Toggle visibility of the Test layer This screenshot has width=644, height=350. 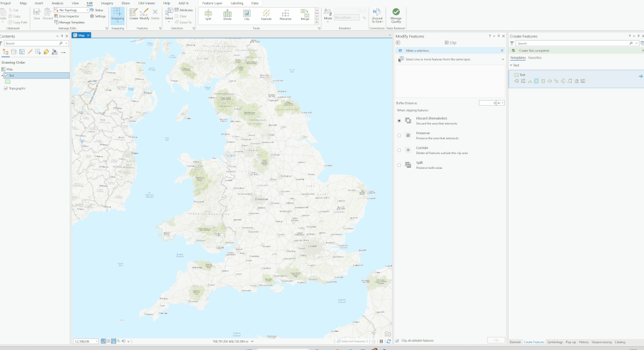(x=6, y=75)
